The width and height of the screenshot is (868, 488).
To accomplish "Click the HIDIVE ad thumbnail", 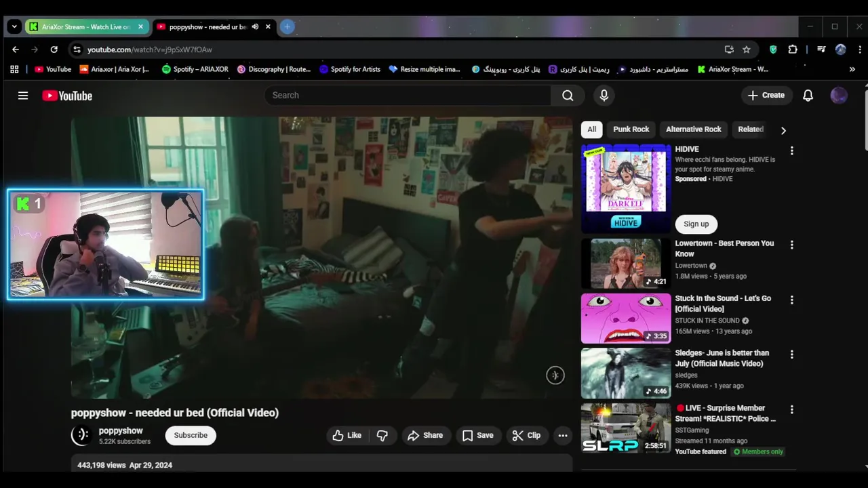I will (626, 188).
